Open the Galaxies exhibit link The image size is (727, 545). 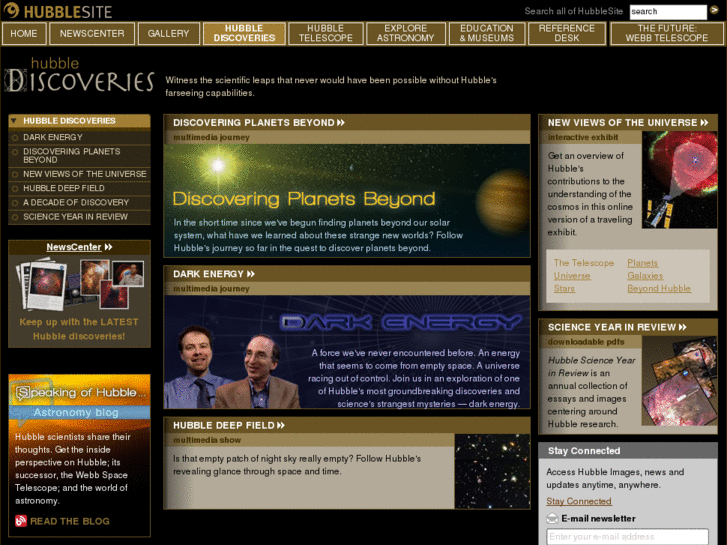[x=645, y=276]
